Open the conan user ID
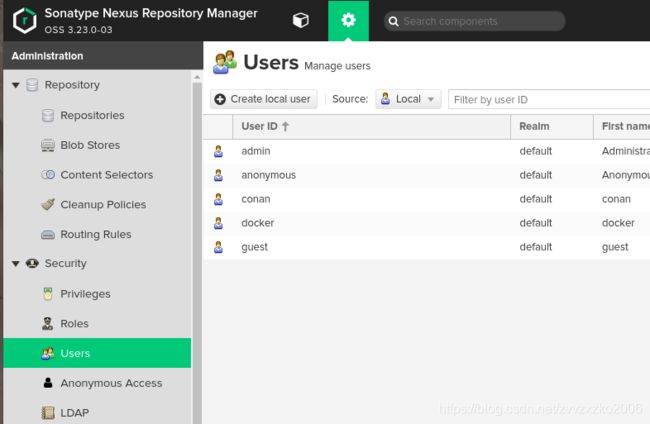This screenshot has height=424, width=650. pyautogui.click(x=256, y=199)
